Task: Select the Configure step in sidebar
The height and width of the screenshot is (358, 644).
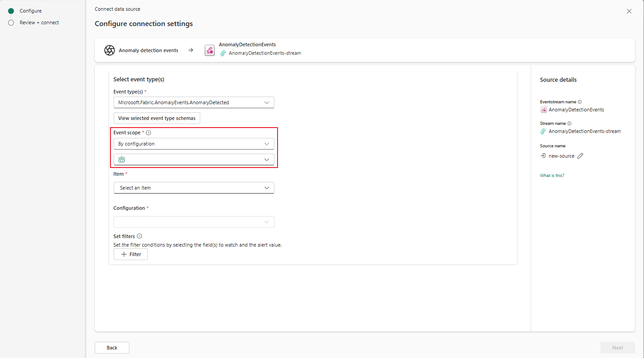Action: coord(31,11)
